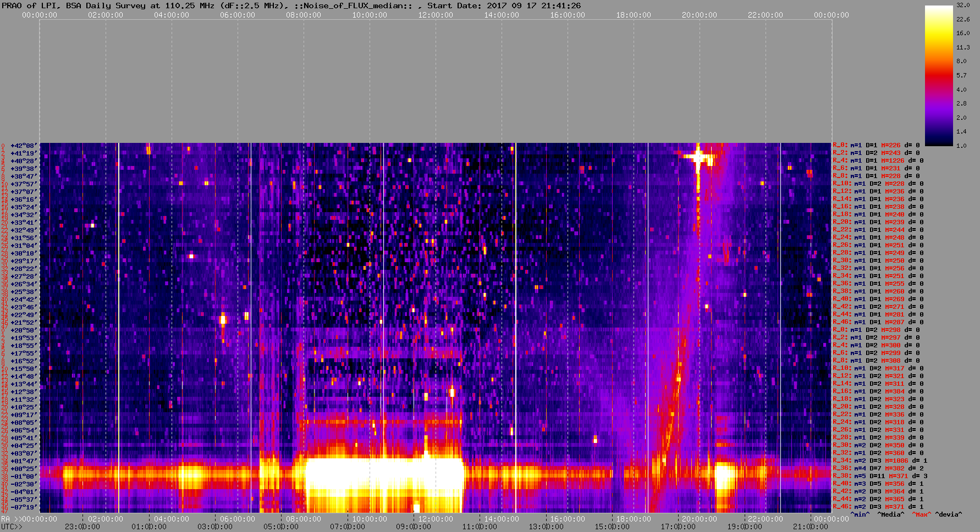Click the 'RA >>' axis label

pos(11,519)
